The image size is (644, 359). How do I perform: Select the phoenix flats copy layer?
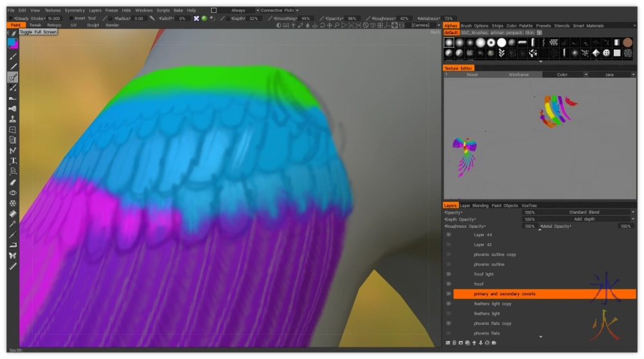[492, 324]
